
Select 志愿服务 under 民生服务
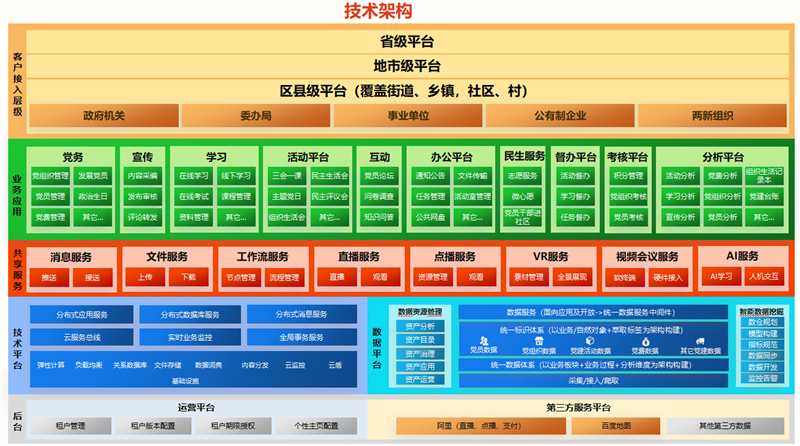(523, 176)
